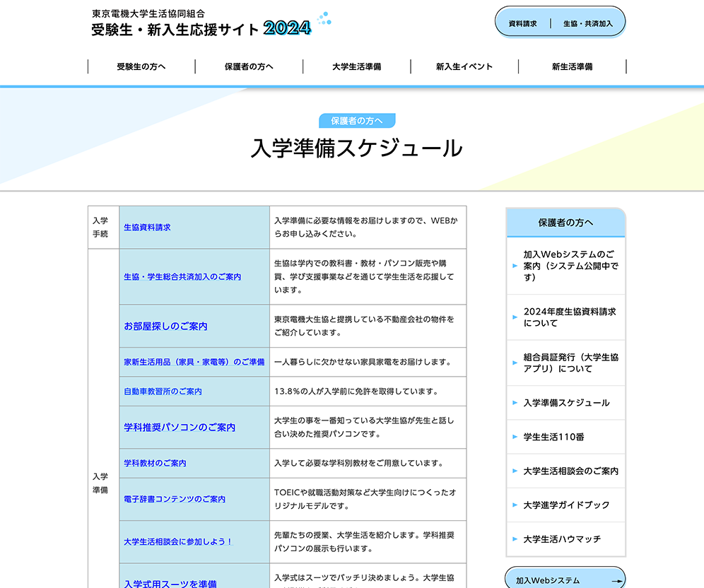Screen dimensions: 704x588
Task: Open sidebar 加入Webシステムのご案内 link
Action: coord(565,266)
